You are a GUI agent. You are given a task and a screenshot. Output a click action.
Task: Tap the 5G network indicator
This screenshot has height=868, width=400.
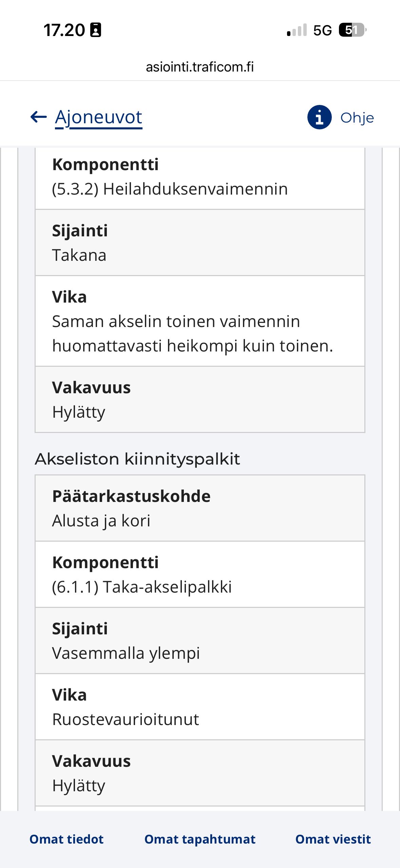pos(322,31)
